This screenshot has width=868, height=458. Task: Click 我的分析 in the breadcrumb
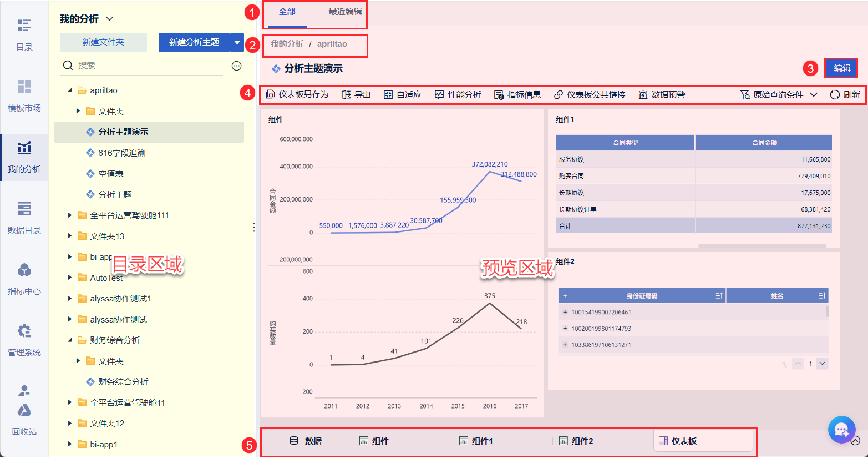pyautogui.click(x=287, y=44)
